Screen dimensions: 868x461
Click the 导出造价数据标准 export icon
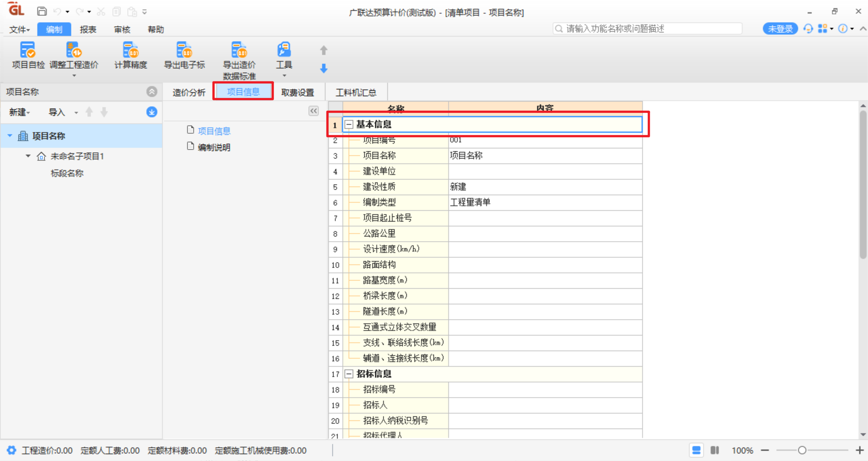point(239,51)
